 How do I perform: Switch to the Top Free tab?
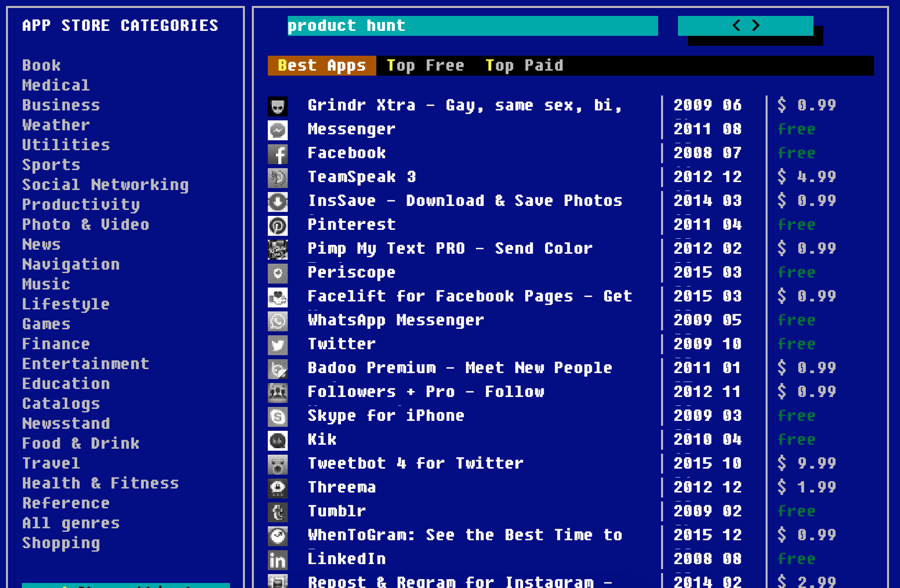coord(426,66)
